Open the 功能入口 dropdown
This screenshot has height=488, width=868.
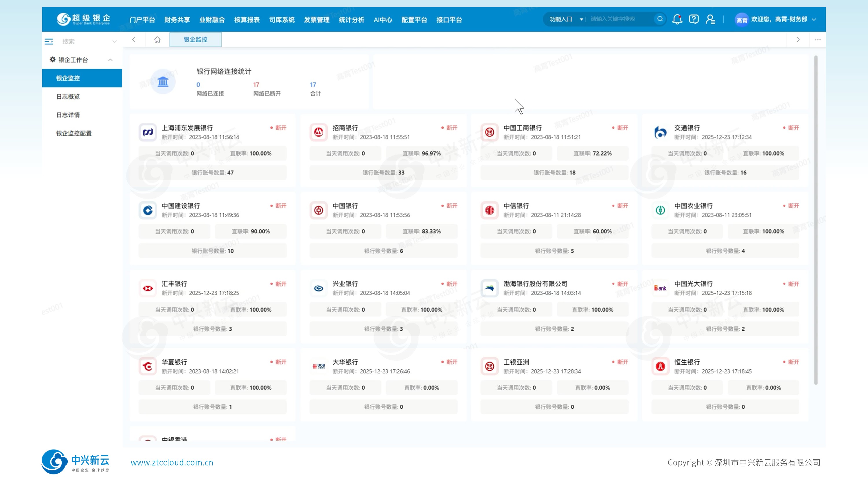[x=566, y=19]
